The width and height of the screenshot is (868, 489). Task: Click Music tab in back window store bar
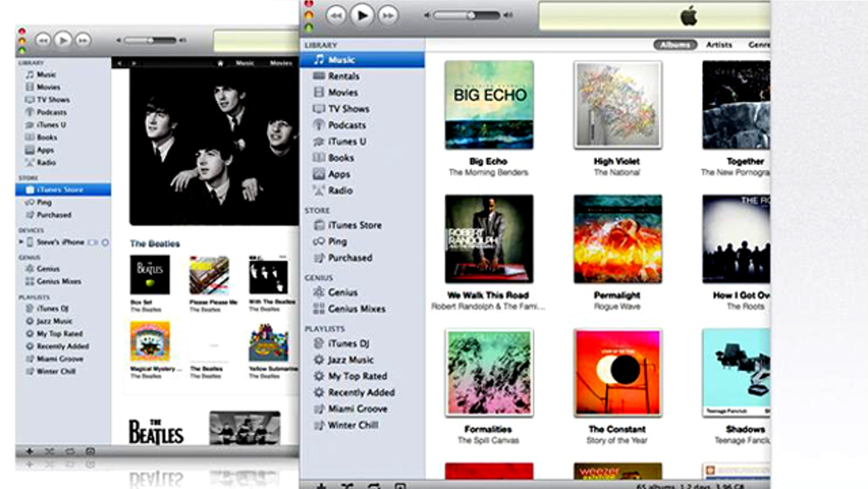click(x=245, y=63)
